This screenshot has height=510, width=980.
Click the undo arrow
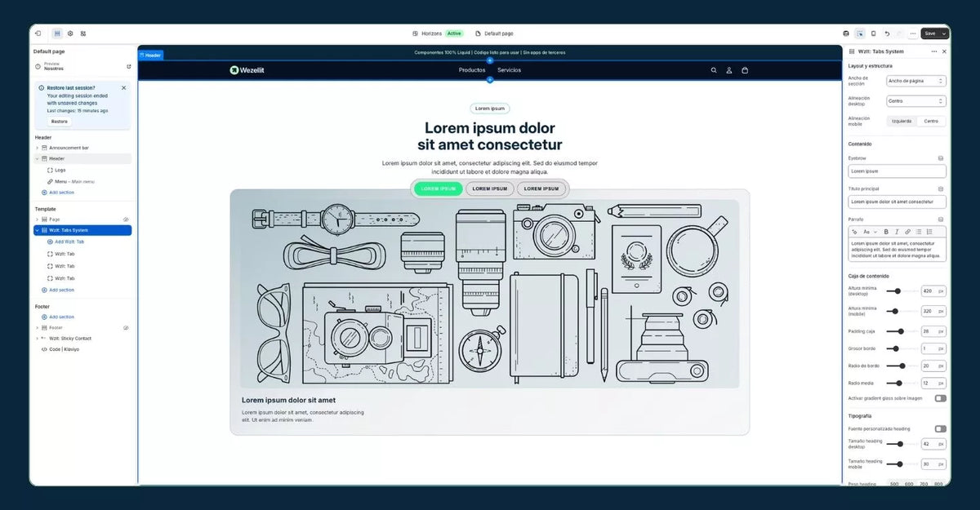tap(888, 33)
